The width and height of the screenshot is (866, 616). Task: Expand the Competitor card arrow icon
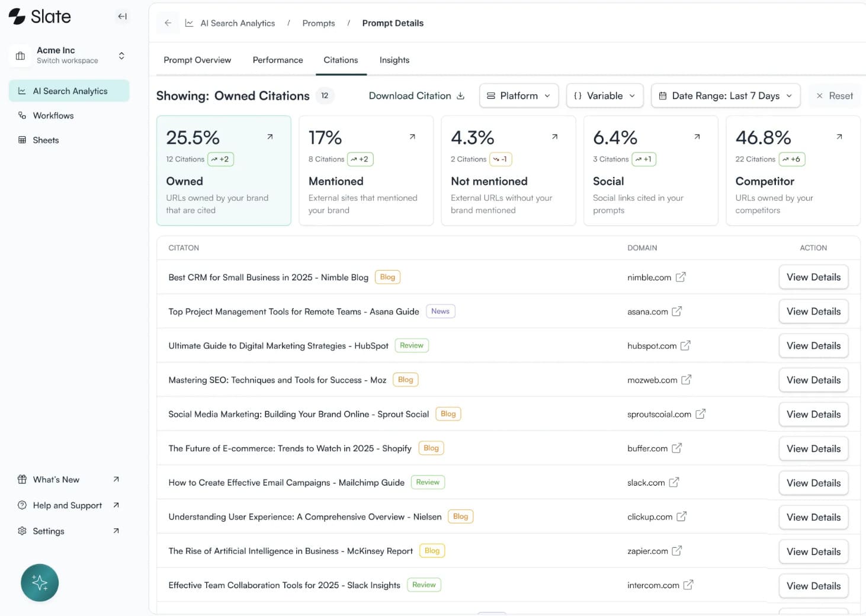tap(839, 137)
